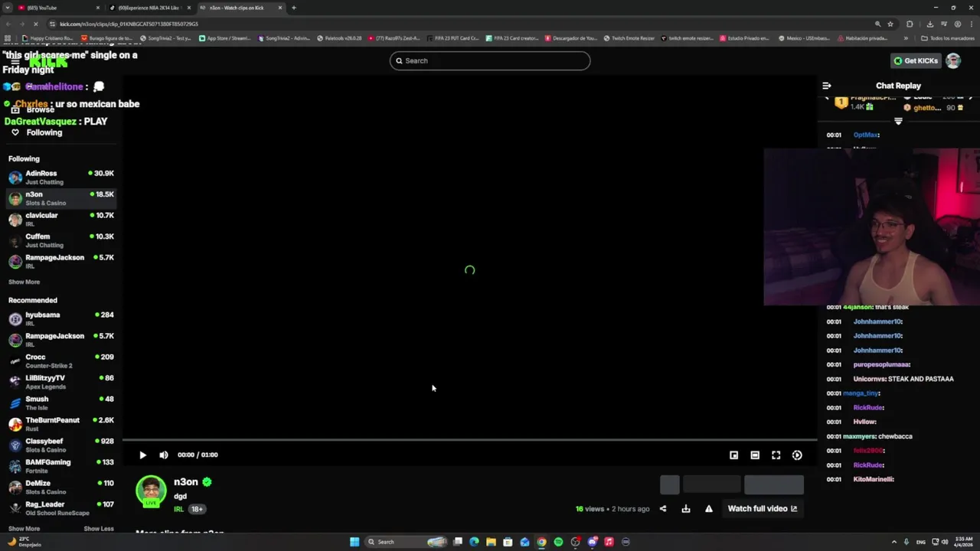Click the streamer webcam overlay thumbnail
980x551 pixels.
coord(871,227)
